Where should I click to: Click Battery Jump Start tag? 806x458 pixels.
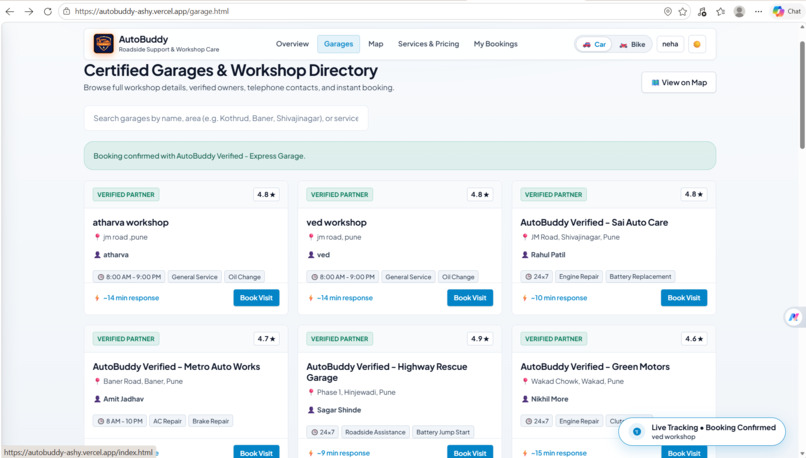click(443, 432)
